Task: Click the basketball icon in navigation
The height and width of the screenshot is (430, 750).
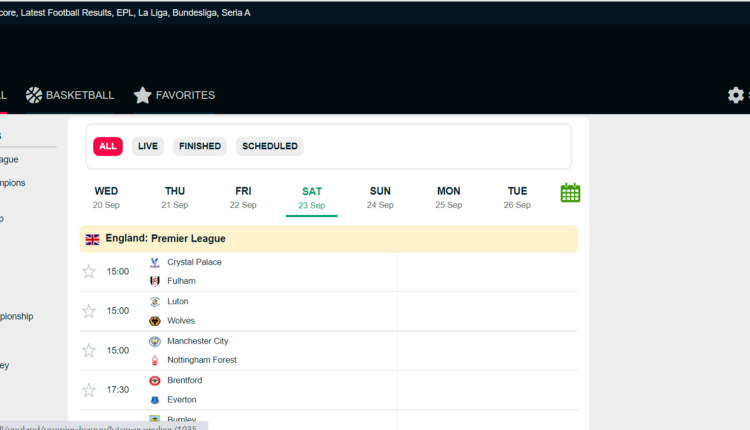Action: (34, 95)
